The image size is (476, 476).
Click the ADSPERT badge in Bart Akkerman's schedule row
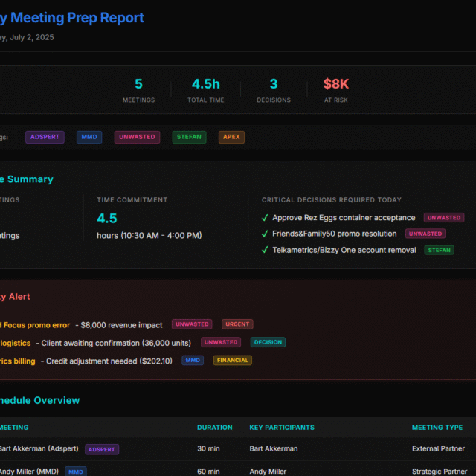(102, 449)
